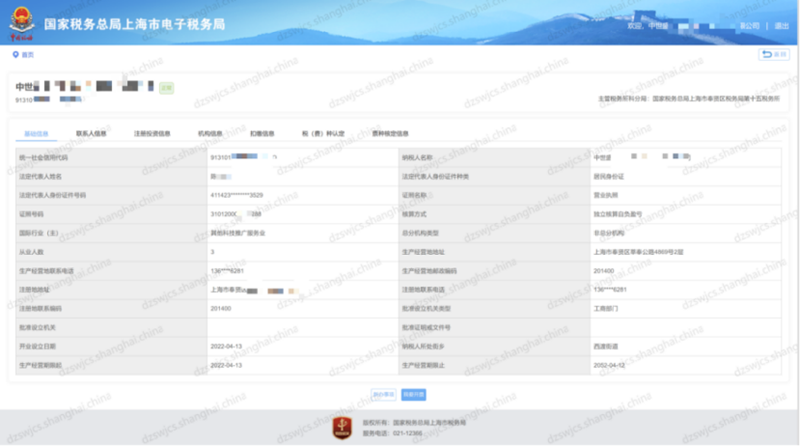
Task: Click the tax bureau emblem in header
Action: pyautogui.click(x=21, y=22)
